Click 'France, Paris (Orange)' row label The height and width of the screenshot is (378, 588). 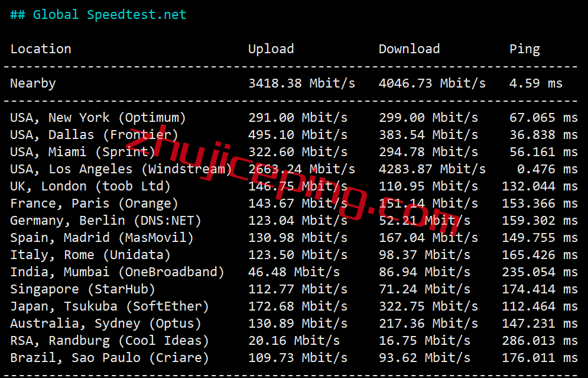[94, 204]
